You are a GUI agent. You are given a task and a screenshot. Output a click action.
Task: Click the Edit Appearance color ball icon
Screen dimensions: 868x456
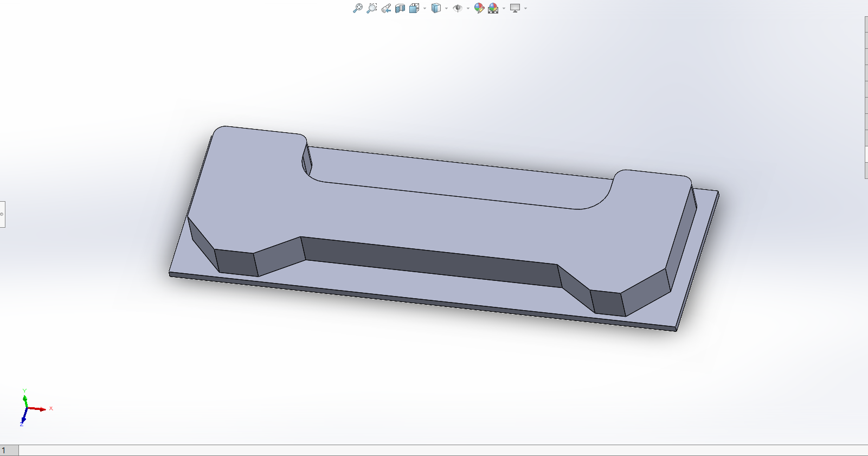[x=479, y=8]
